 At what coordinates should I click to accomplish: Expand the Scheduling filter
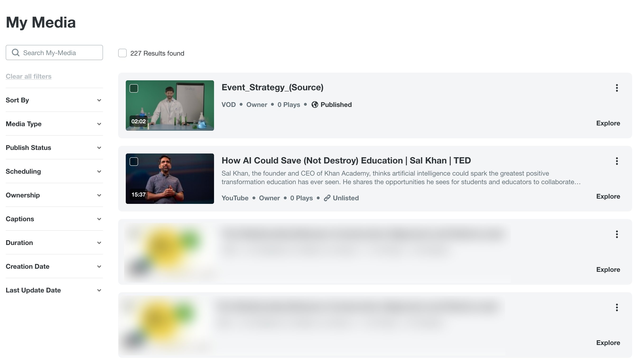click(54, 172)
